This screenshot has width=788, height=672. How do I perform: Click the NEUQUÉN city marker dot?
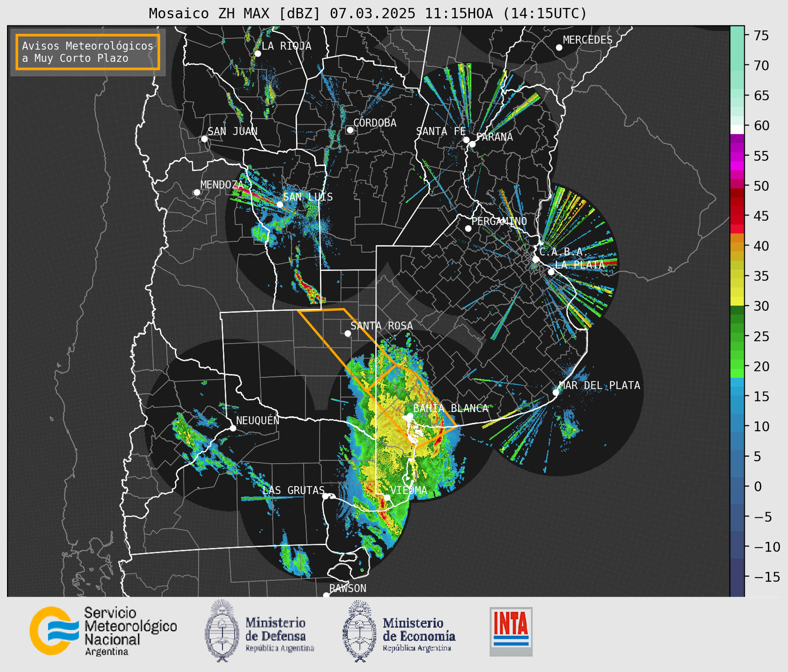pos(233,428)
